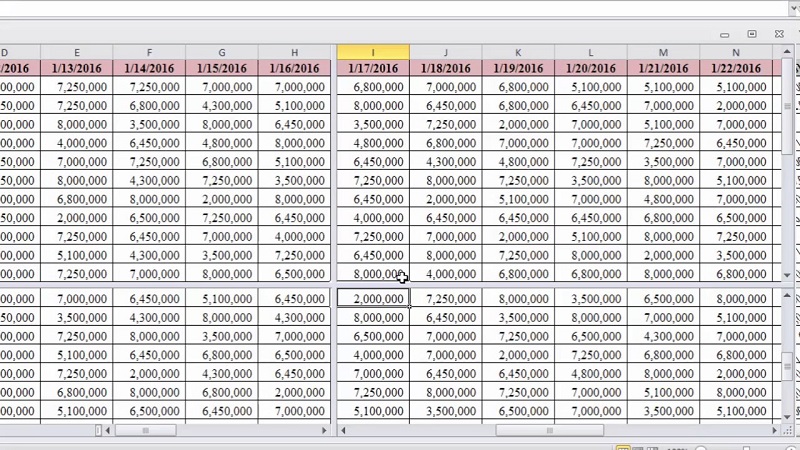Select 3,500,000 cell in column L upper pane
This screenshot has width=800, height=450.
click(x=591, y=180)
